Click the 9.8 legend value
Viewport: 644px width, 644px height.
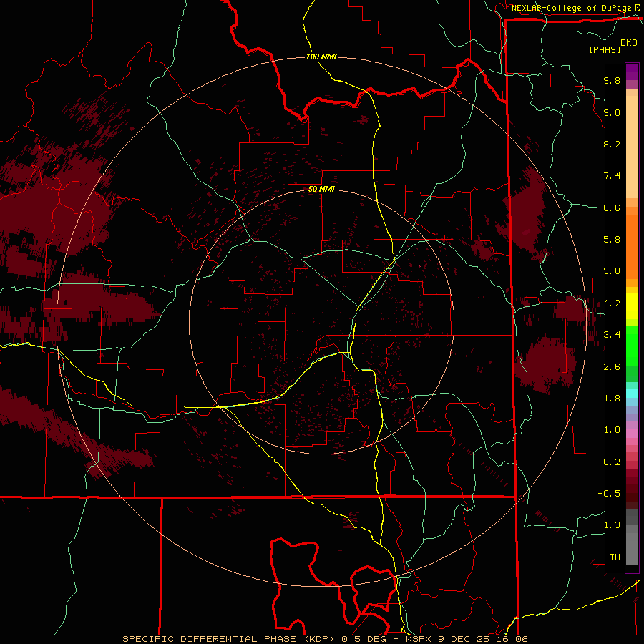(612, 80)
